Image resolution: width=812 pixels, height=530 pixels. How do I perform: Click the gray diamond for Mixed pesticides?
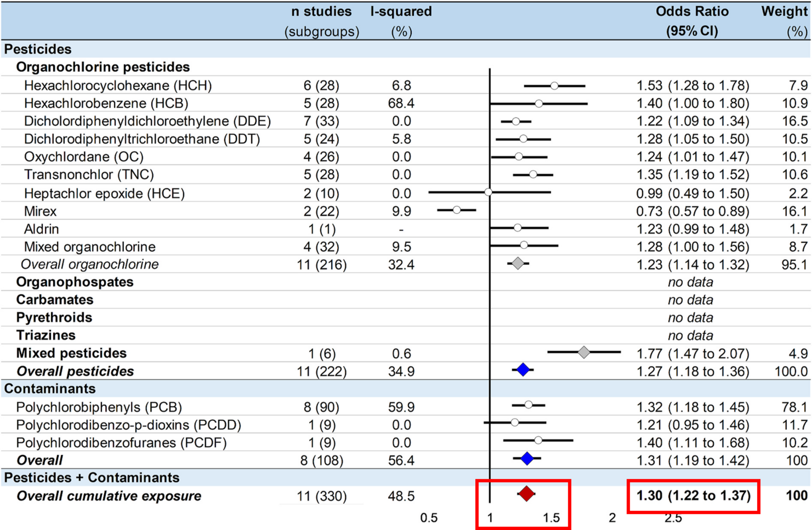click(584, 352)
